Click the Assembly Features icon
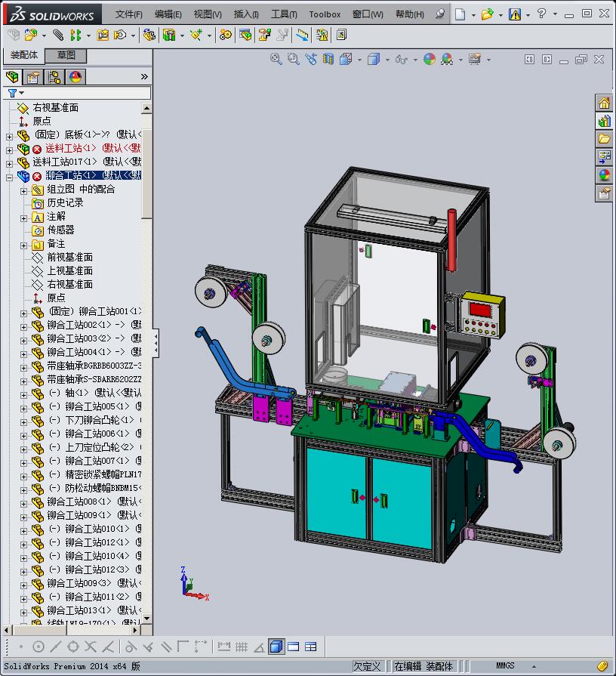The height and width of the screenshot is (676, 616). (x=169, y=35)
